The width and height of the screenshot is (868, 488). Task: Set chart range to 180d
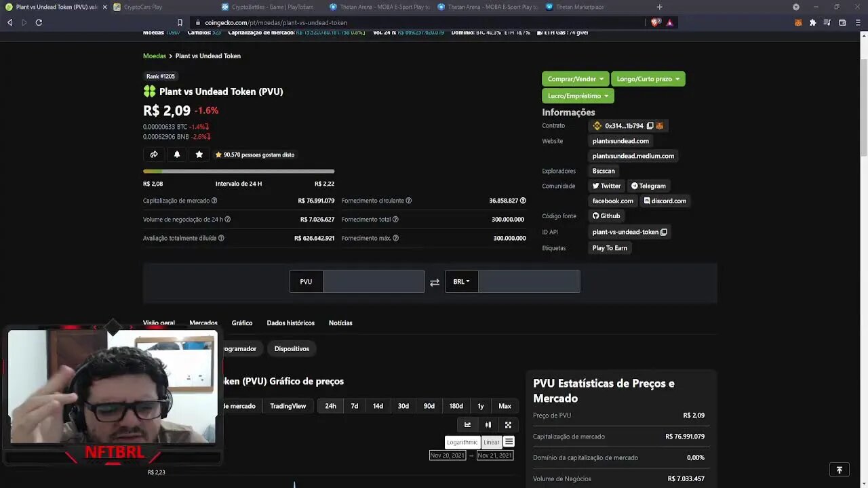click(x=456, y=406)
